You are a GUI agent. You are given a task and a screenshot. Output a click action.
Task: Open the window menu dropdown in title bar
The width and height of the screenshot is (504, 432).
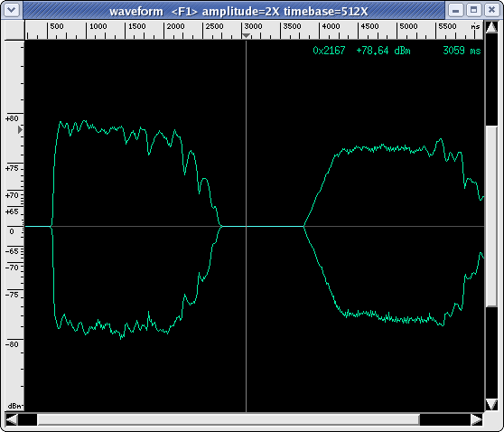click(12, 10)
